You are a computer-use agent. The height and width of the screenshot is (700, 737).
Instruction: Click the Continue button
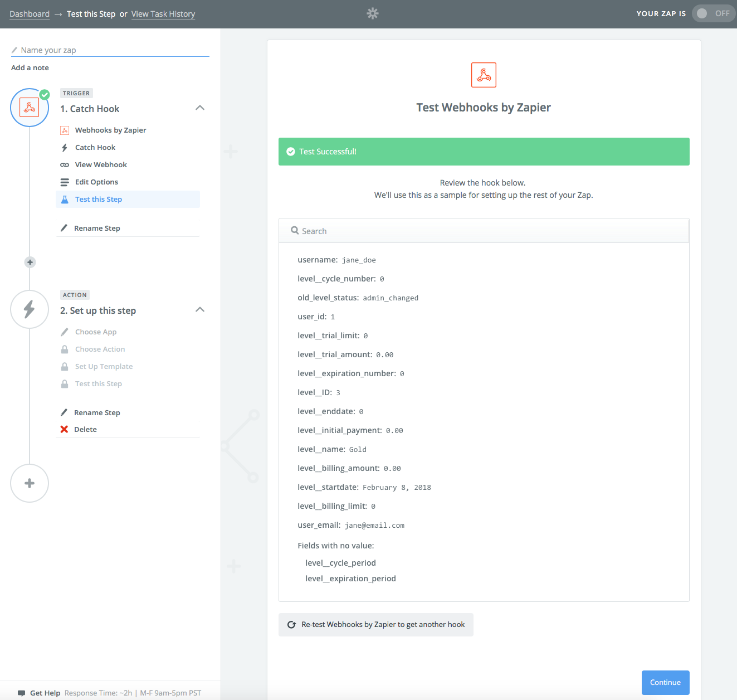pos(665,683)
